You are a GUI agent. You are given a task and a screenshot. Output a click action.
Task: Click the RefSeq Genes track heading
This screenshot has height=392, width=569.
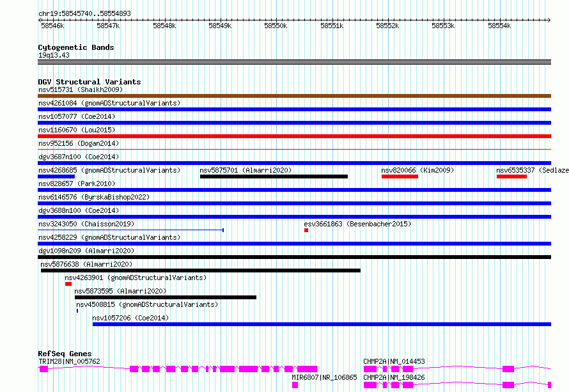pyautogui.click(x=65, y=354)
